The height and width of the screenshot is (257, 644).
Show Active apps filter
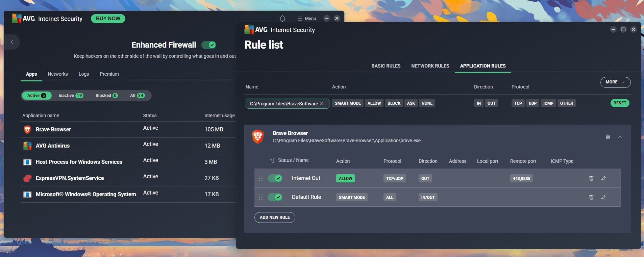pos(37,96)
